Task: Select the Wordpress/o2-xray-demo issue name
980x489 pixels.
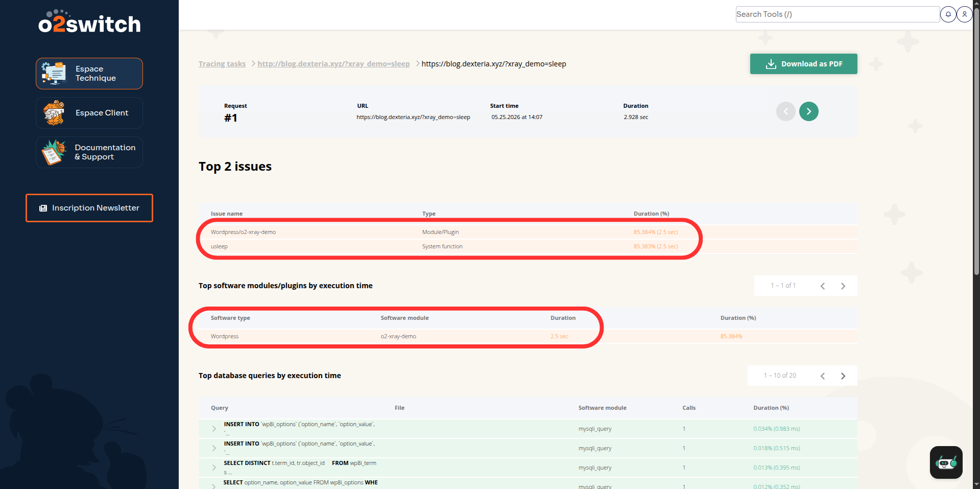Action: click(243, 232)
